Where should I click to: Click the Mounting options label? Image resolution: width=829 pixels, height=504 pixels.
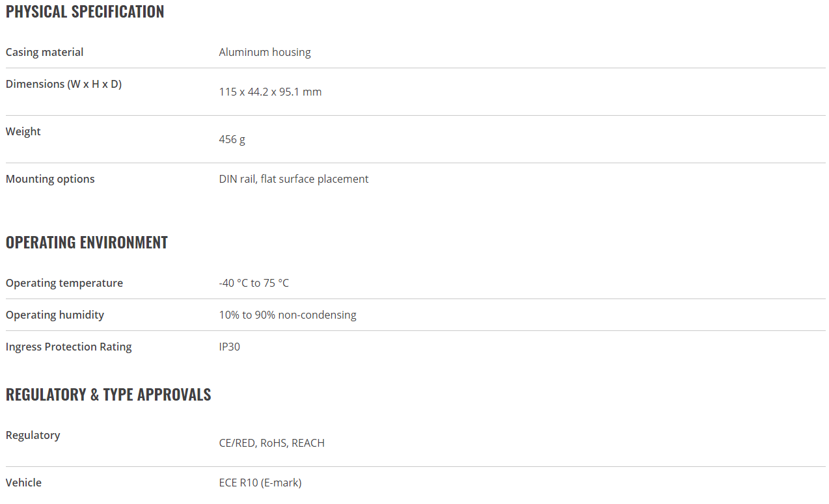point(50,179)
